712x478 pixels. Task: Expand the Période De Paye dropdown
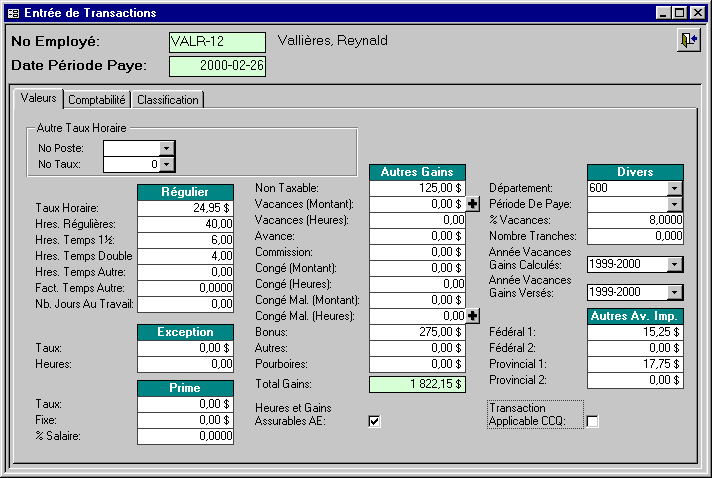point(674,204)
